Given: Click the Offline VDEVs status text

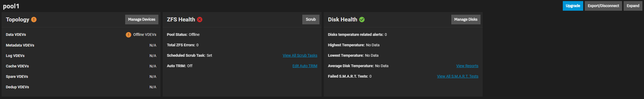Looking at the screenshot, I should tap(145, 35).
